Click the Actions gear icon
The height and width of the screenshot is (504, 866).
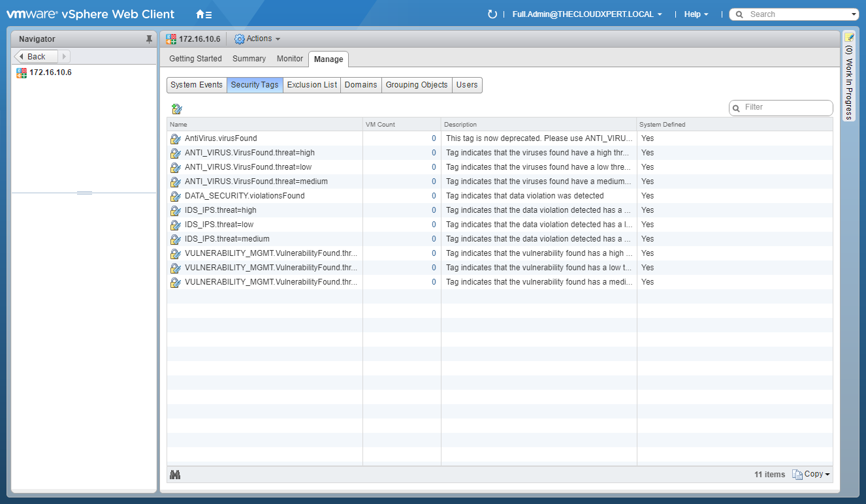point(239,39)
